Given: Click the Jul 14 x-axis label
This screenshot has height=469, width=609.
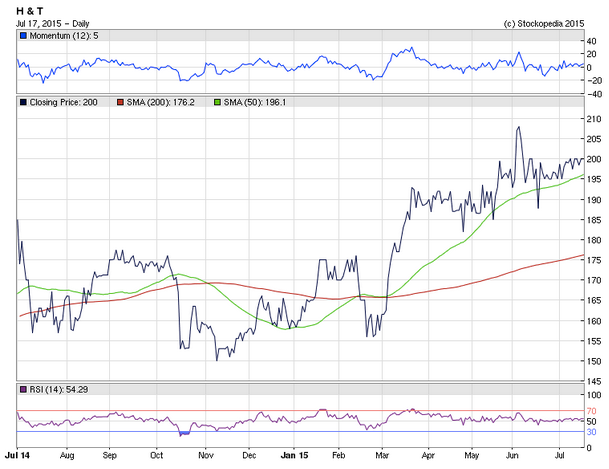Looking at the screenshot, I should 17,455.
